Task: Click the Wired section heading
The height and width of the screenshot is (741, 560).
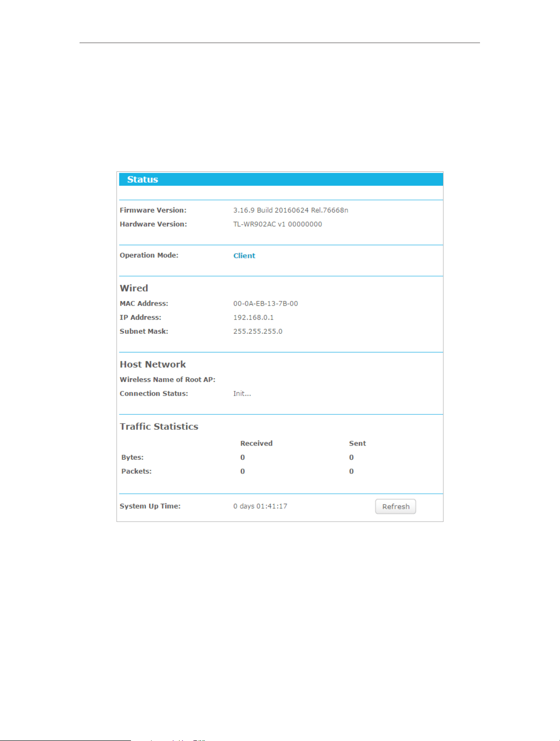Action: tap(134, 288)
